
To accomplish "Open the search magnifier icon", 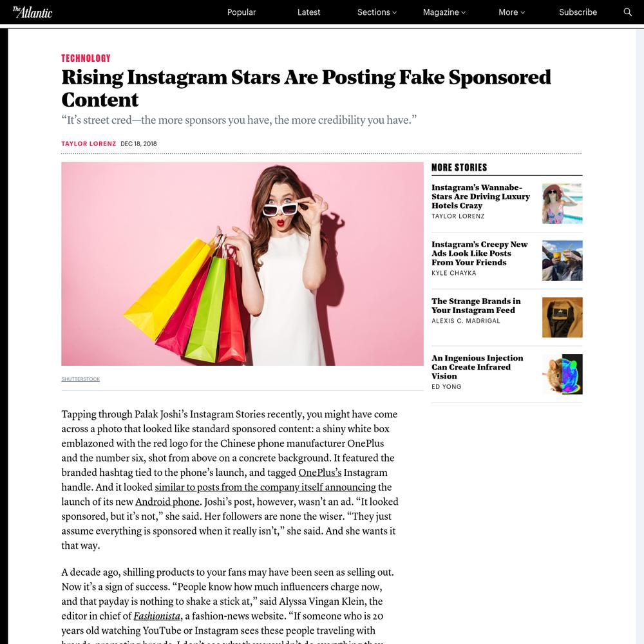I will [x=627, y=12].
